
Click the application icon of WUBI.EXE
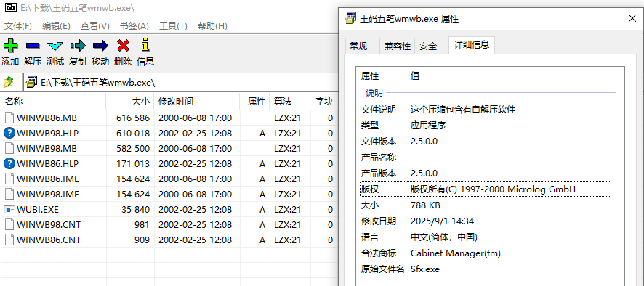tap(9, 210)
